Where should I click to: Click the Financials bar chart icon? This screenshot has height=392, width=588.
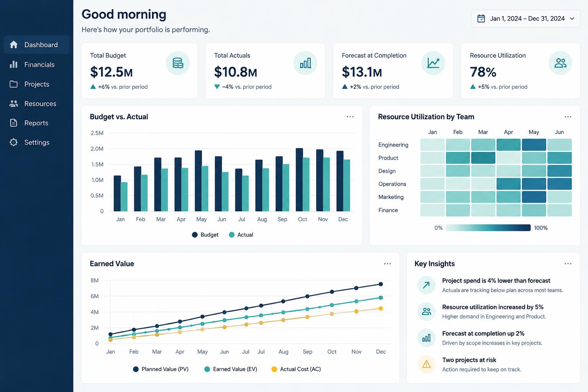coord(14,64)
